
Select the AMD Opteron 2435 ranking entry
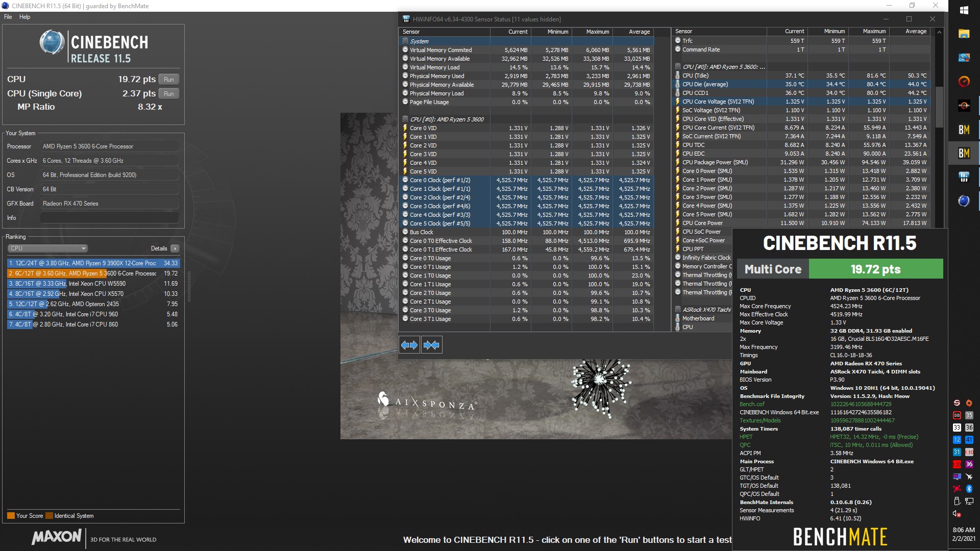[x=93, y=304]
